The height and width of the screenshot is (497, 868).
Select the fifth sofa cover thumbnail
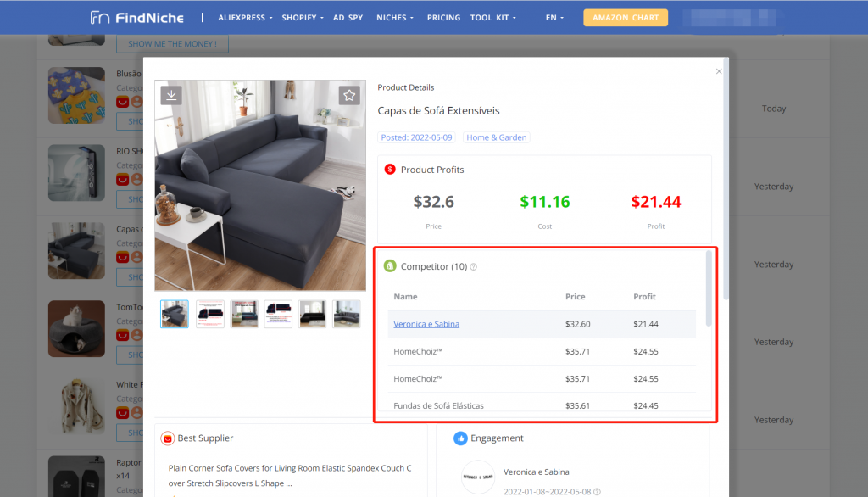click(312, 314)
